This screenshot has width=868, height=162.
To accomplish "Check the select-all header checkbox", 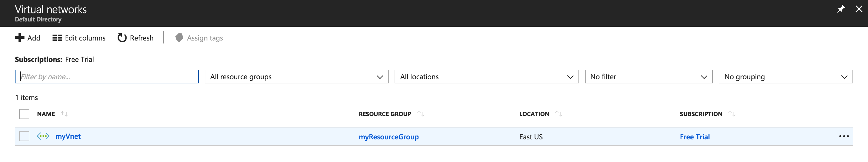I will [24, 114].
